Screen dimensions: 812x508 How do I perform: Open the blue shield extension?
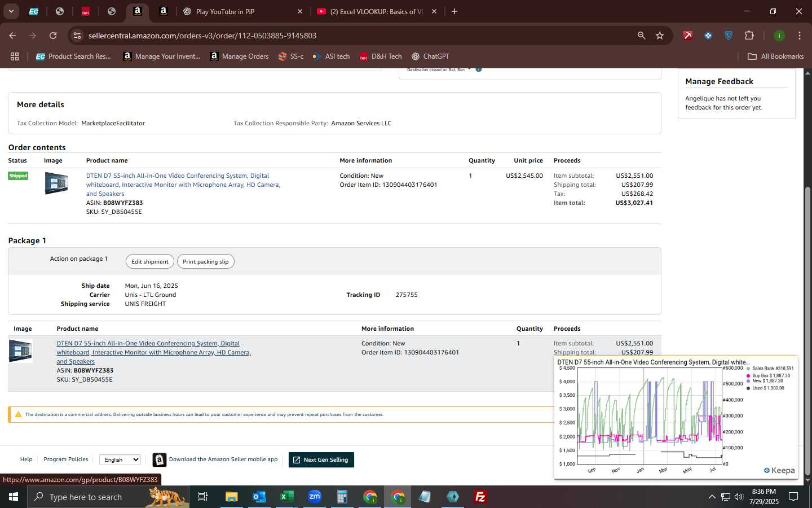coord(729,36)
